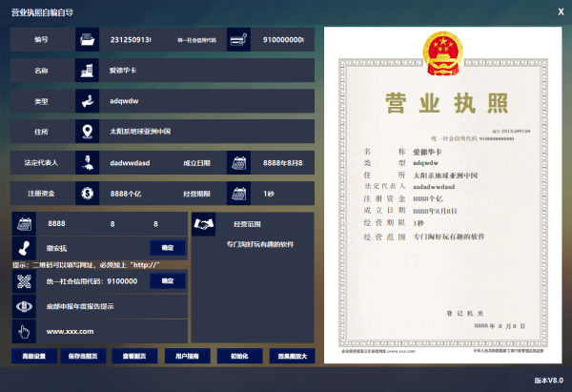Click the stamp icon beside 撒安抚

pos(24,248)
